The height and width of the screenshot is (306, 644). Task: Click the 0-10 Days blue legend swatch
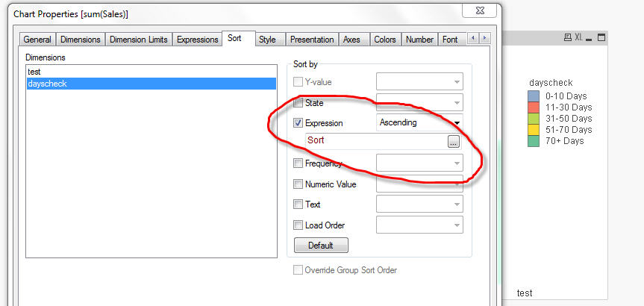click(x=534, y=96)
